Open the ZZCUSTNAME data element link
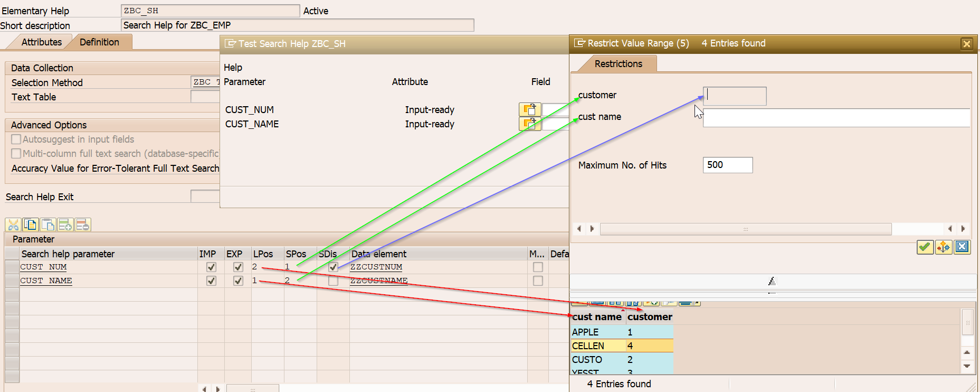The height and width of the screenshot is (392, 980). tap(379, 281)
